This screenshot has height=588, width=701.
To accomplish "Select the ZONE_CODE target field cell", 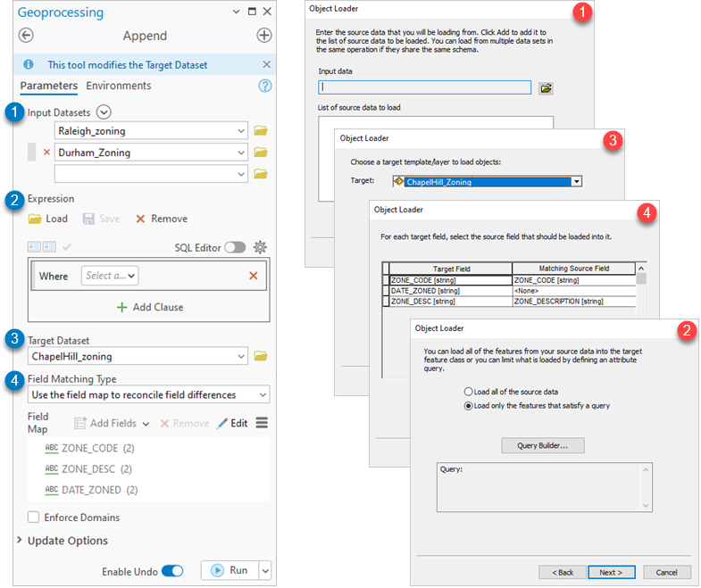I will [x=451, y=280].
